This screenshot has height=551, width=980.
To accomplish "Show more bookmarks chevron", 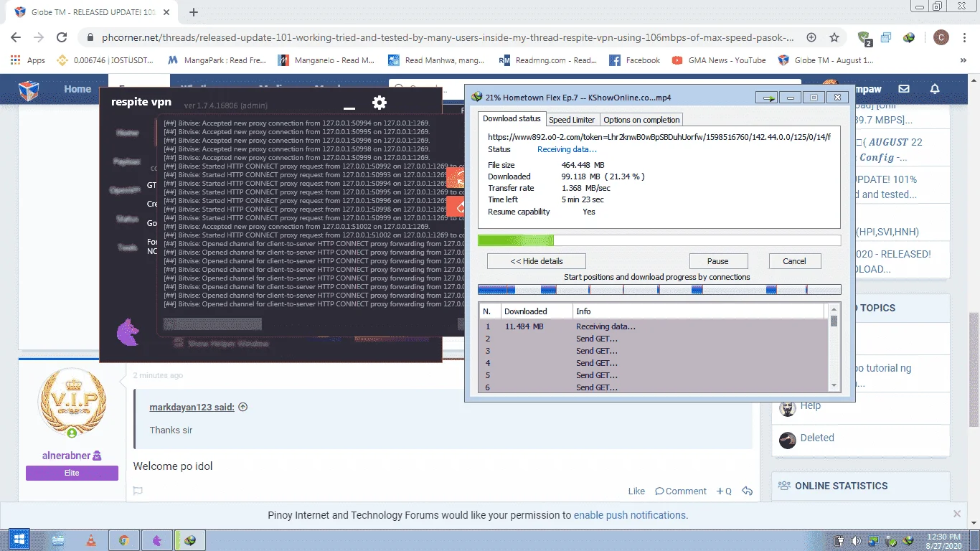I will [962, 60].
